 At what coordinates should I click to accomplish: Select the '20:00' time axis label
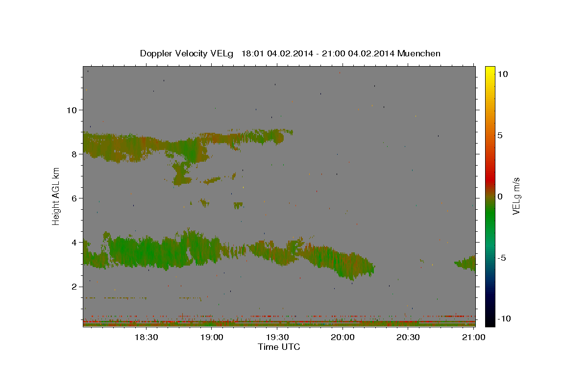coord(343,337)
